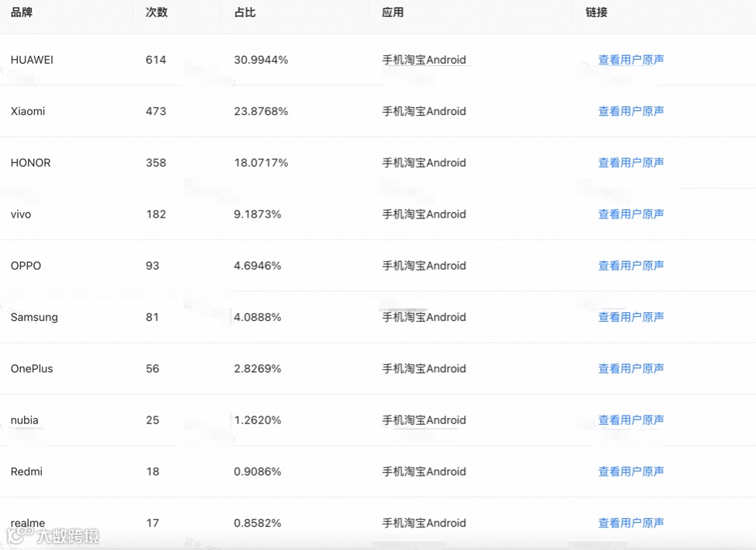Click the count value 56
The width and height of the screenshot is (756, 550).
152,368
